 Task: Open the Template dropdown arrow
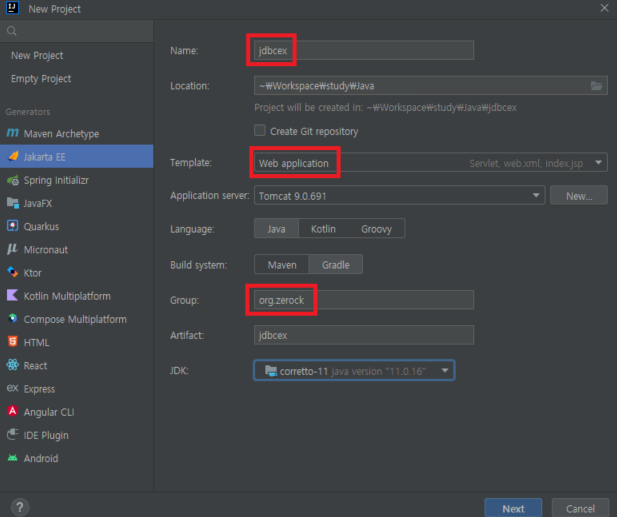[599, 162]
